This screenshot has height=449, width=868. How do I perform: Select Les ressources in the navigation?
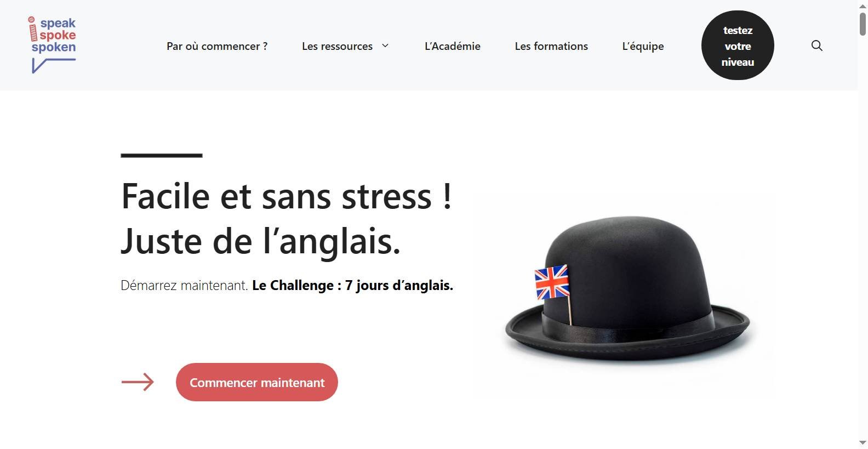(x=337, y=46)
